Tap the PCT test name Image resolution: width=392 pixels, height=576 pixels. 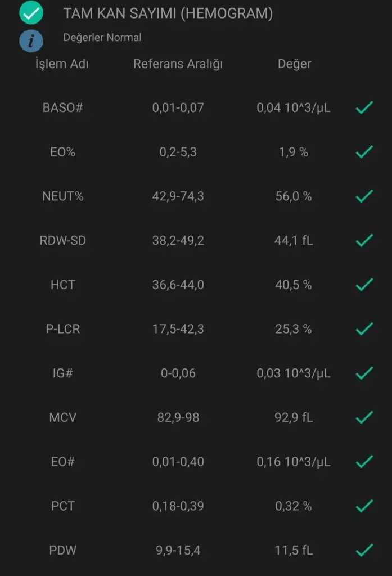tap(62, 506)
